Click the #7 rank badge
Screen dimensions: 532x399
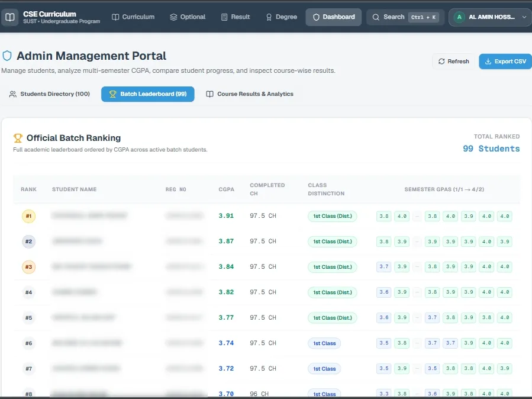28,368
